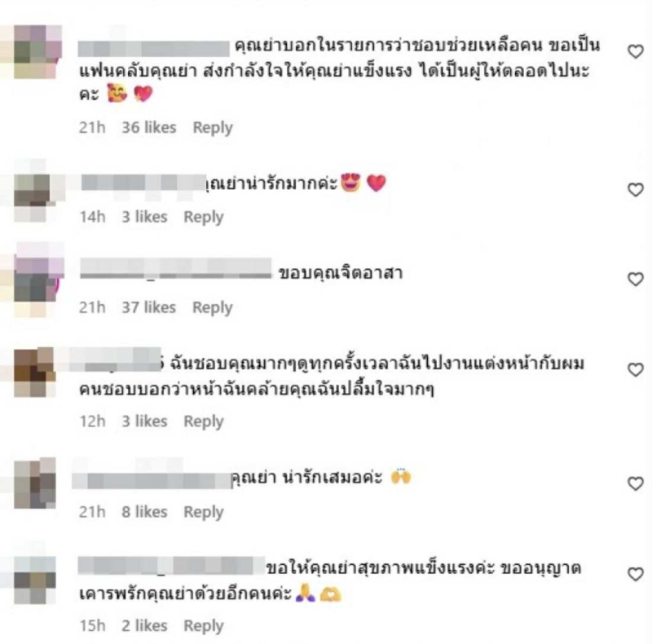Reply to the comment with 8 likes
Viewport: 652px width, 644px height.
tap(203, 512)
